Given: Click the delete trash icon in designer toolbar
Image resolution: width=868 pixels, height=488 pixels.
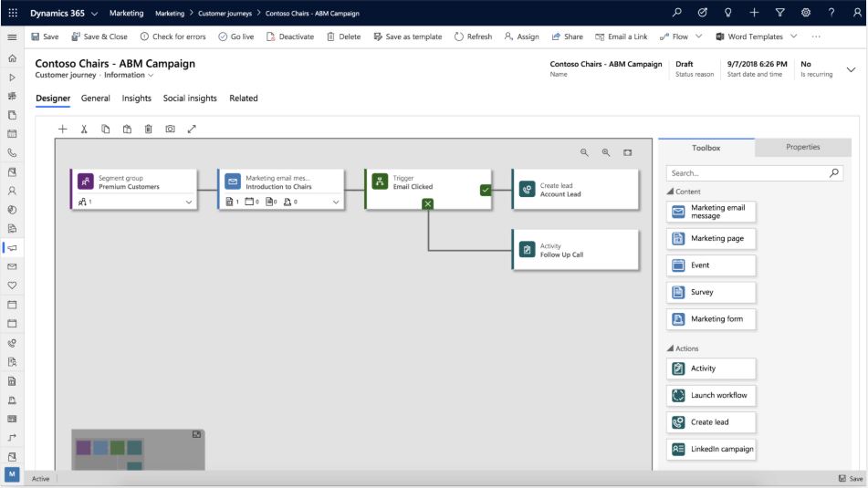Looking at the screenshot, I should point(149,129).
